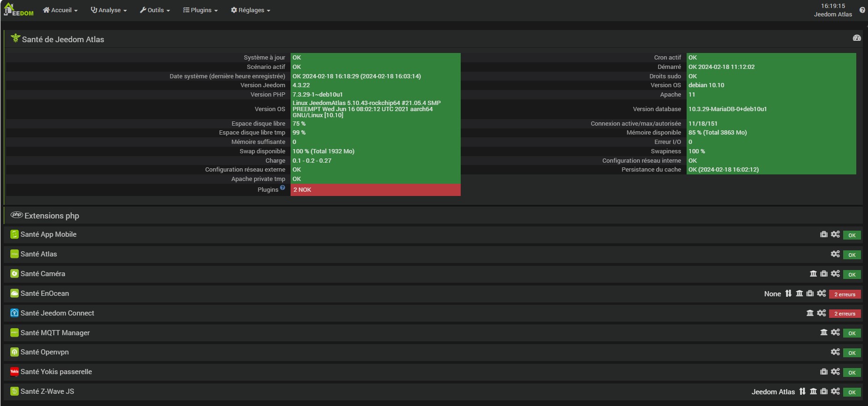Expand the Santé Jeedom Connect section
Viewport: 868px width, 406px height.
click(x=57, y=313)
